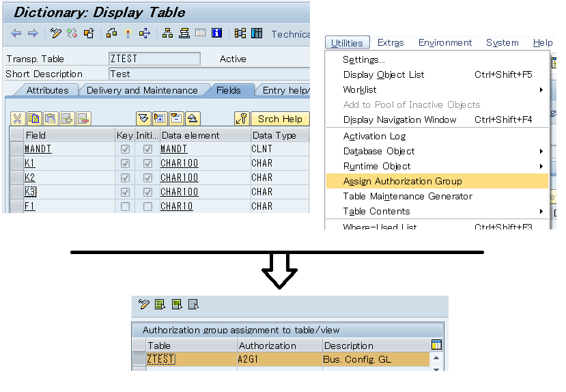Switch Display/Change mode in Dictionary toolbar
This screenshot has width=566, height=392.
[x=55, y=33]
